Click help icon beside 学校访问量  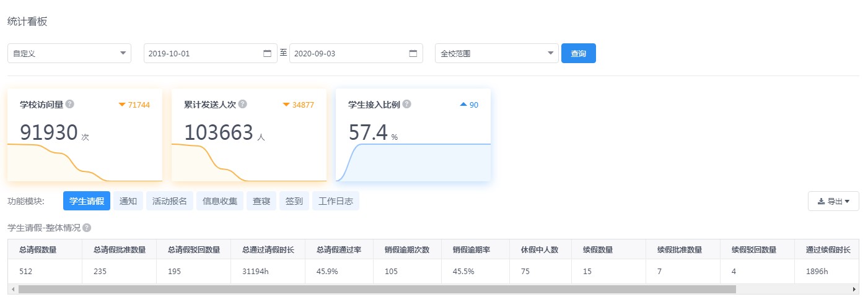(x=70, y=105)
